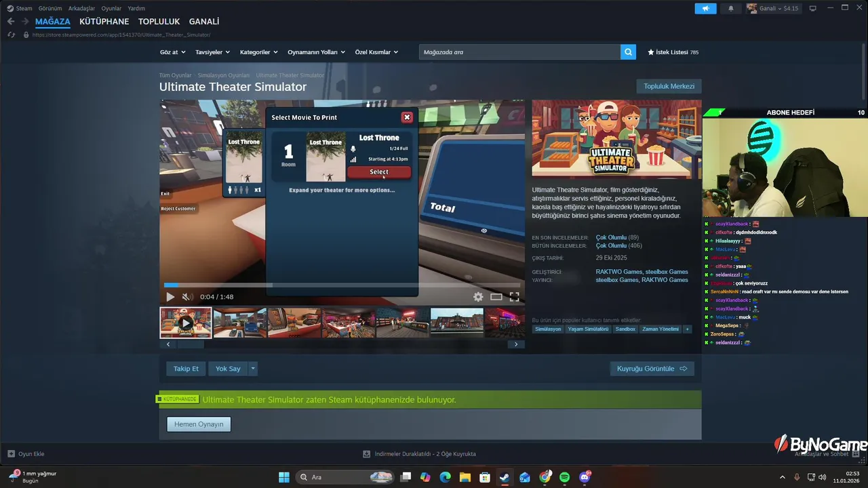The image size is (868, 488).
Task: Click the Takip Et button
Action: click(x=186, y=369)
